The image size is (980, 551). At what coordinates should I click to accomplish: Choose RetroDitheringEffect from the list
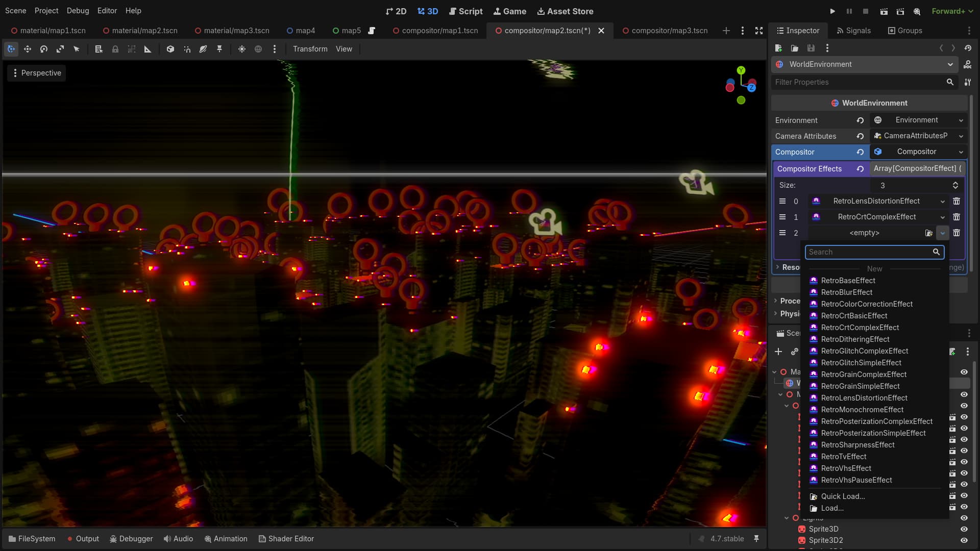click(x=855, y=339)
